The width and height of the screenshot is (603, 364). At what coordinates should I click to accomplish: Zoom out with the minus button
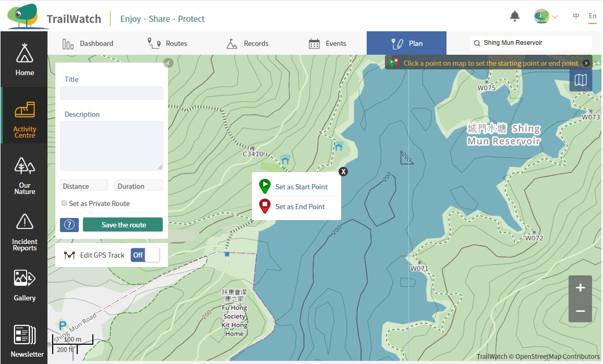(580, 311)
